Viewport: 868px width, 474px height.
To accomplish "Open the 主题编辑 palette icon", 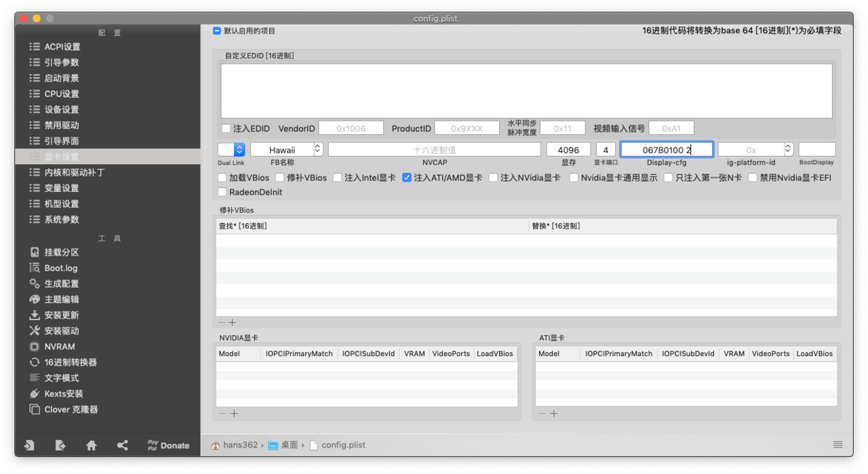I will click(35, 299).
